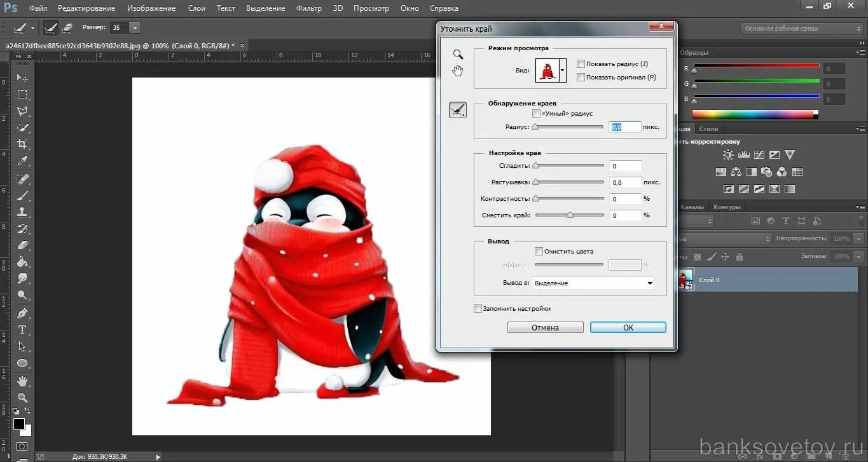Add a Levels adjustment
Screen dimensions: 868x462
(x=743, y=154)
